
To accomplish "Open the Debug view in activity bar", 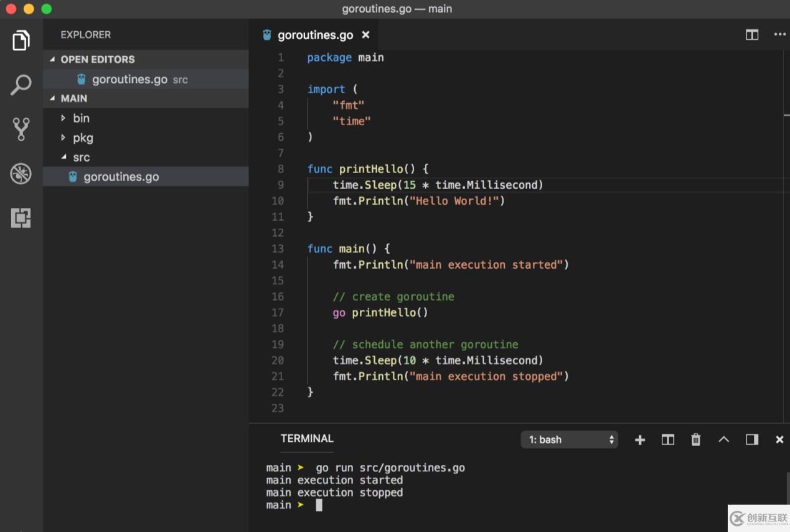I will [x=21, y=174].
